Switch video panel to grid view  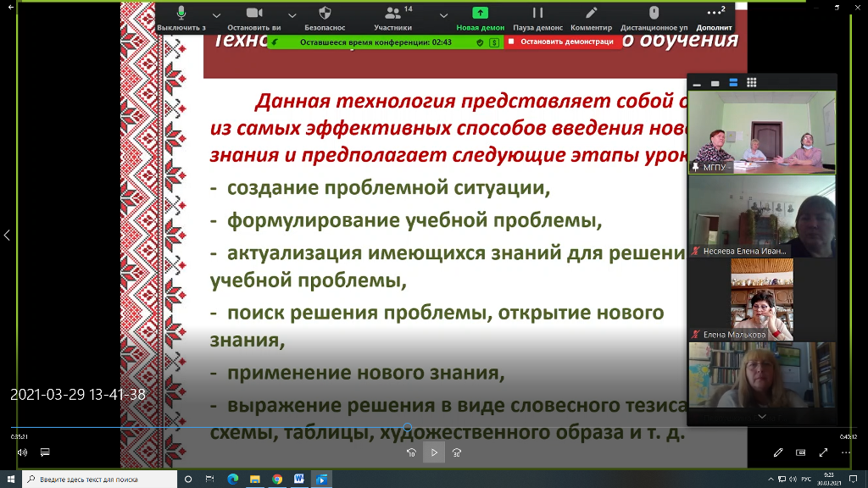[x=752, y=83]
